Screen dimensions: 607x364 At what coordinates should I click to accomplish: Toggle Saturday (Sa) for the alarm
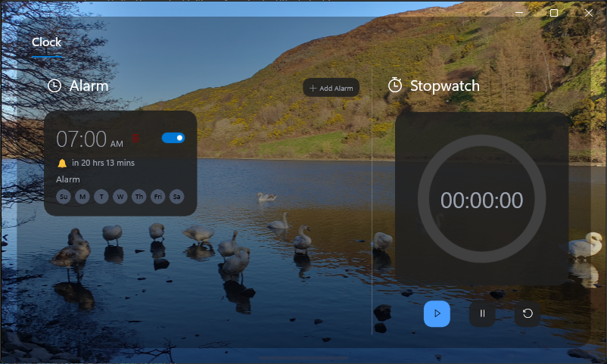[x=176, y=197]
